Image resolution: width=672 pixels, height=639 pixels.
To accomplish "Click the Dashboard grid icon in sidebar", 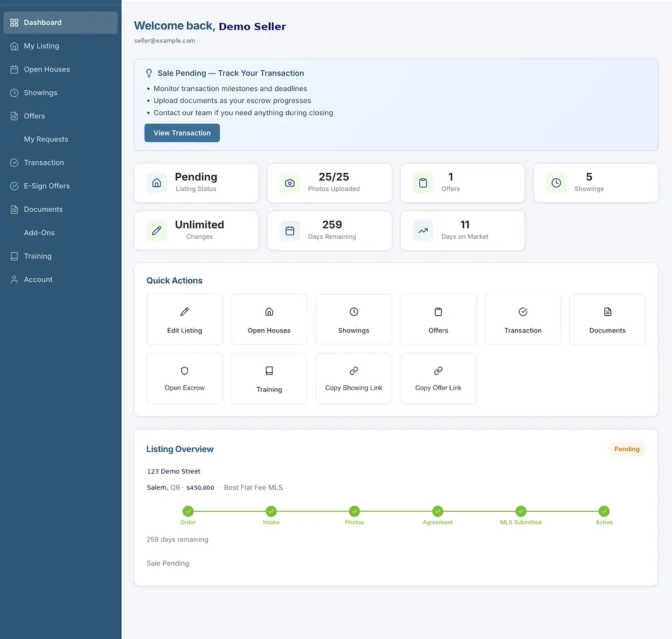I will pos(14,23).
